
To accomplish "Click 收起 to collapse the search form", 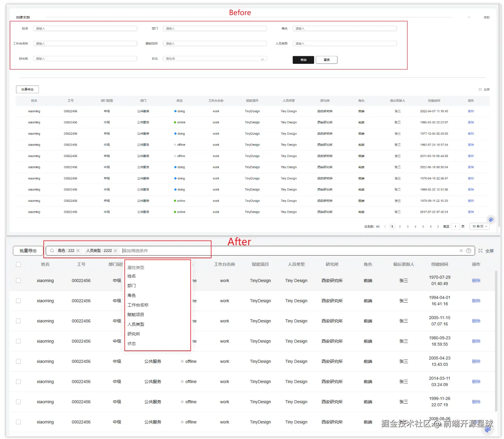I will [487, 17].
